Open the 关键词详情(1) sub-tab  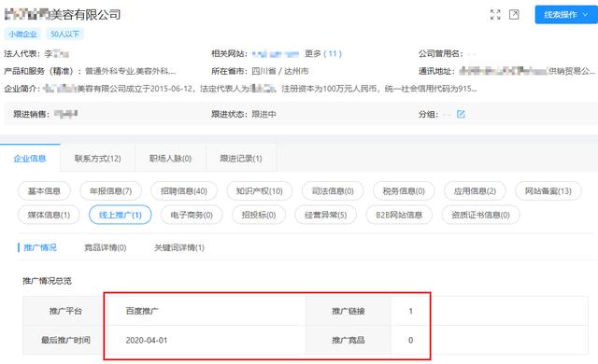(x=179, y=247)
